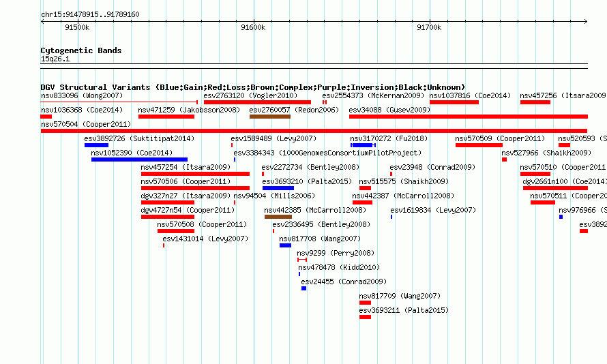Click nsv570509 (Cooper2011) variant label
The image size is (607, 364).
click(500, 138)
